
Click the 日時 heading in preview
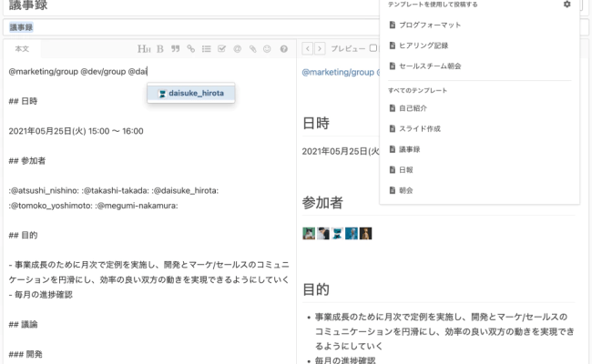[316, 123]
